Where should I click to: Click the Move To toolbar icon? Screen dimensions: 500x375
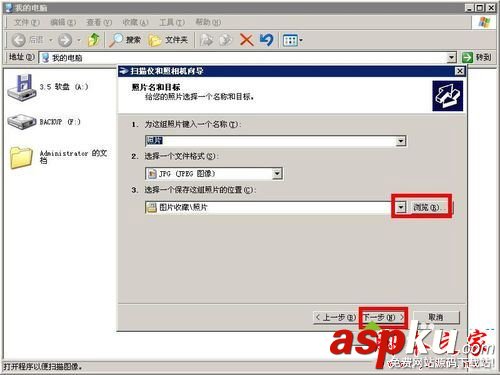(x=206, y=40)
